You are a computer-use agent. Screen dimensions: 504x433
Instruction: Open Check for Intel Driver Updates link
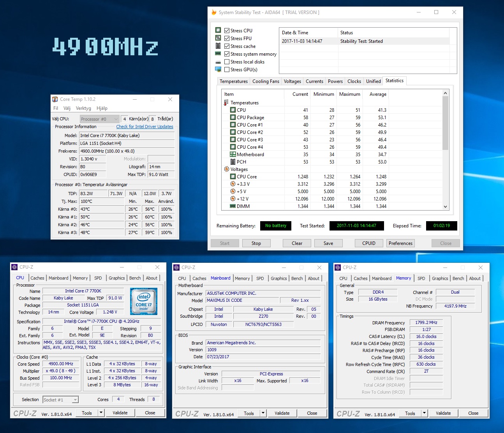coord(145,127)
